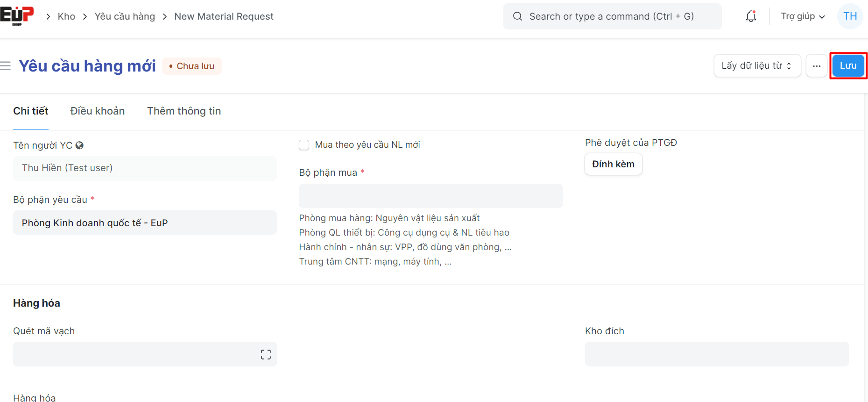The width and height of the screenshot is (868, 402).
Task: Click the barcode scan icon
Action: pyautogui.click(x=266, y=354)
